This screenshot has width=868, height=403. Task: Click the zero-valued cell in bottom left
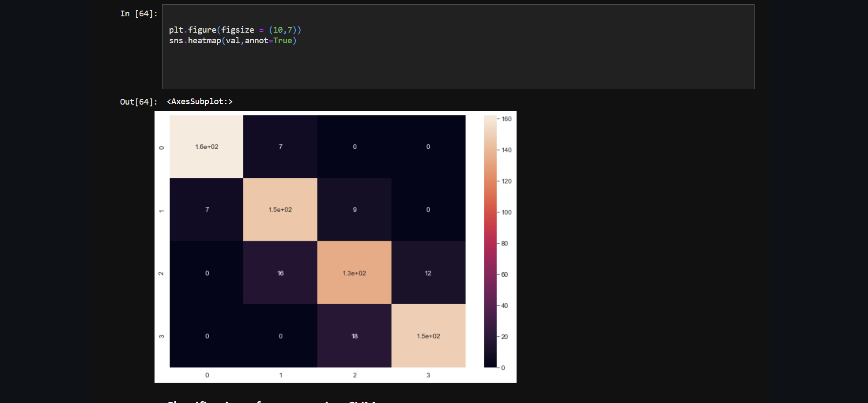206,336
